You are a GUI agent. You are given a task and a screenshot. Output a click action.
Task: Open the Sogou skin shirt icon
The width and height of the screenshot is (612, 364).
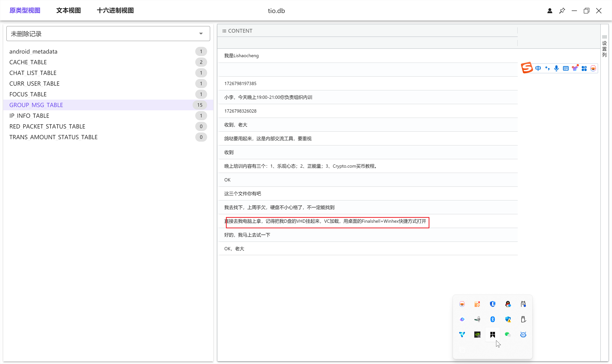pyautogui.click(x=575, y=68)
